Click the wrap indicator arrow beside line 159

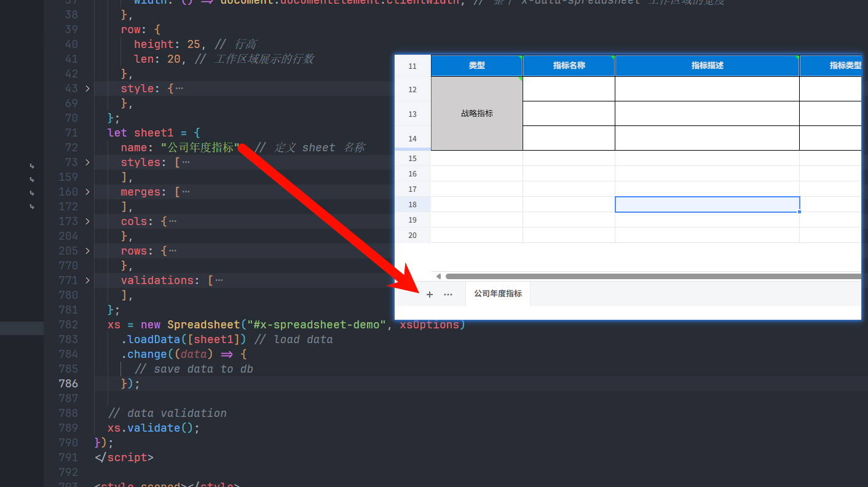tap(31, 179)
